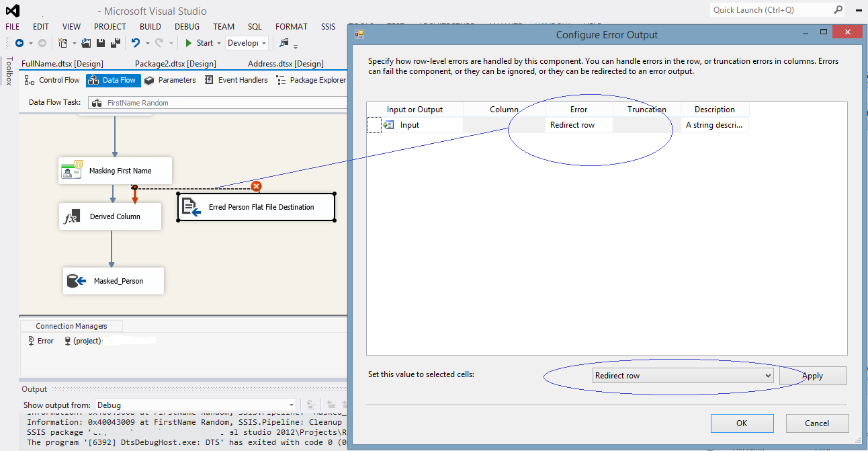Open the Quick Launch search icon
868x451 pixels.
pos(838,10)
